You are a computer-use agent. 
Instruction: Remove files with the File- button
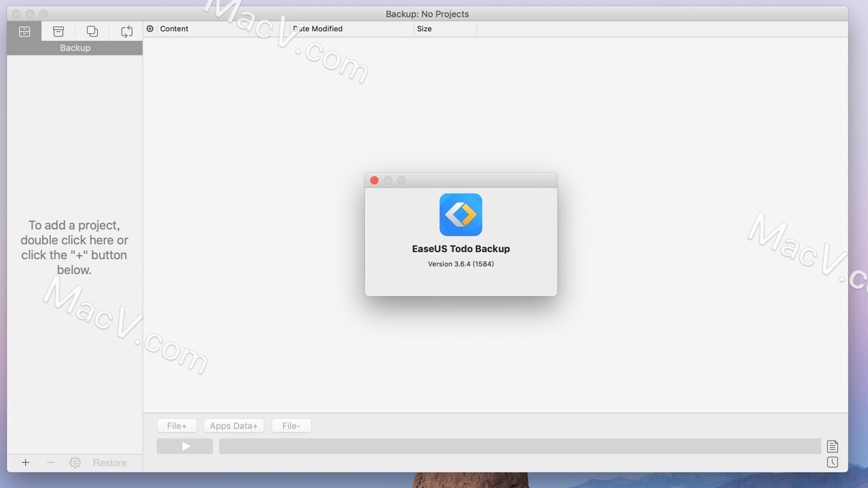[x=291, y=426]
